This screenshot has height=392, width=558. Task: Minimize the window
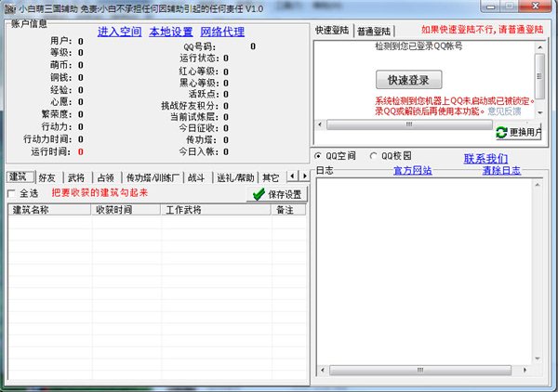(490, 7)
